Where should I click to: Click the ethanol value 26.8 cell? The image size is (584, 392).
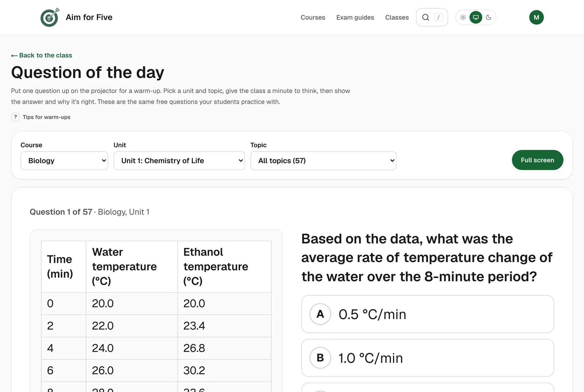pyautogui.click(x=224, y=348)
